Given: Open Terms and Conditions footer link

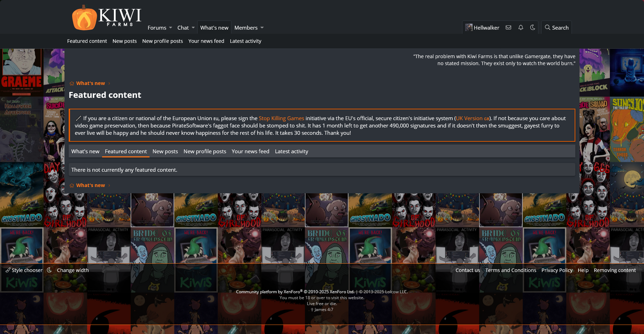Looking at the screenshot, I should point(511,270).
